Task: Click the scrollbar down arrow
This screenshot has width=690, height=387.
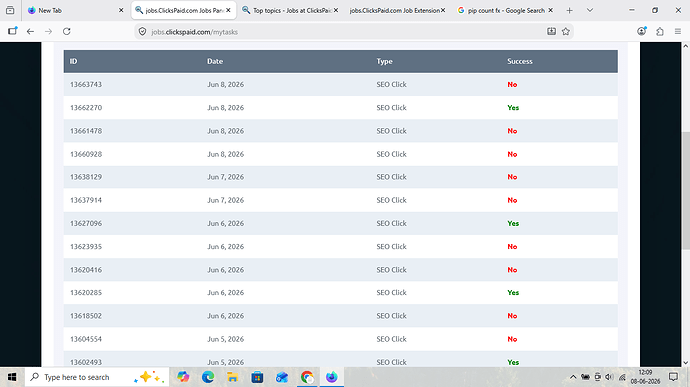Action: [686, 363]
